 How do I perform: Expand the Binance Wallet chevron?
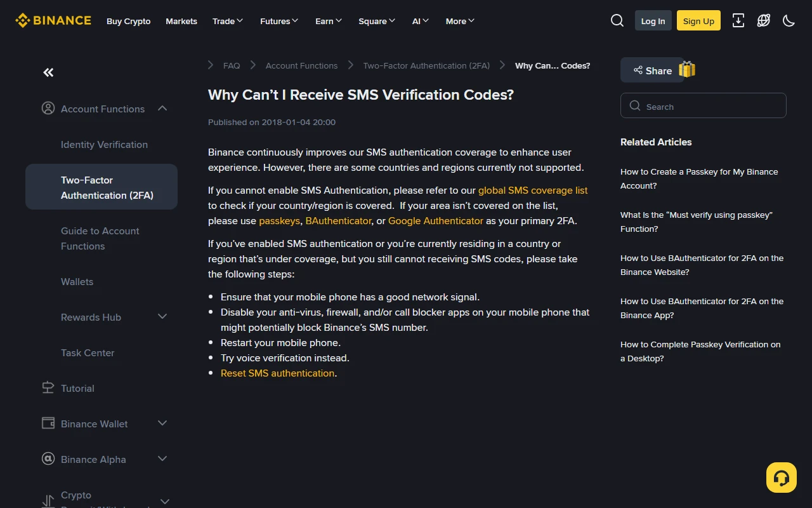(162, 423)
